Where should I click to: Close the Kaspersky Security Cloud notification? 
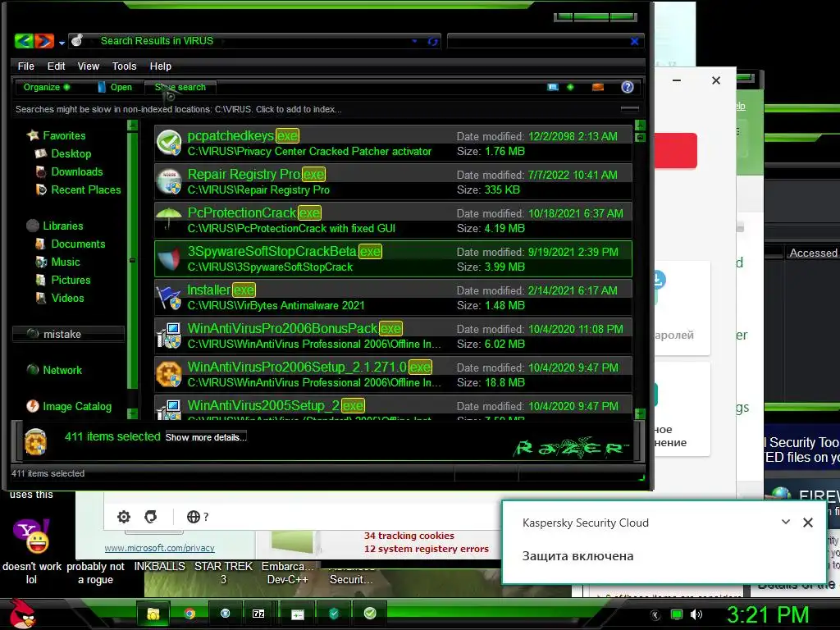tap(808, 523)
